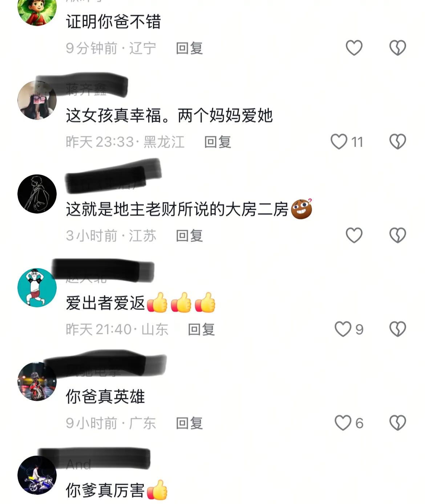Like the comment with 11 likes
Image resolution: width=425 pixels, height=504 pixels.
(339, 141)
